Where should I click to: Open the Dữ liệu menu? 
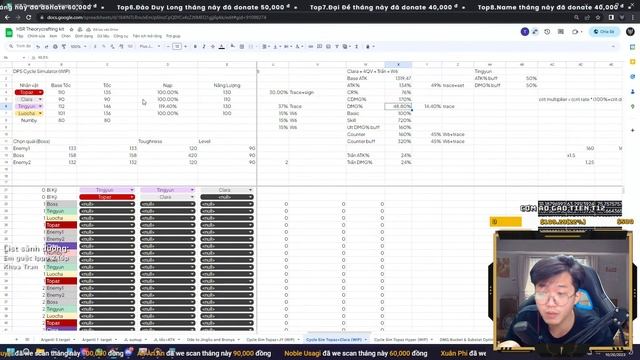click(x=103, y=36)
